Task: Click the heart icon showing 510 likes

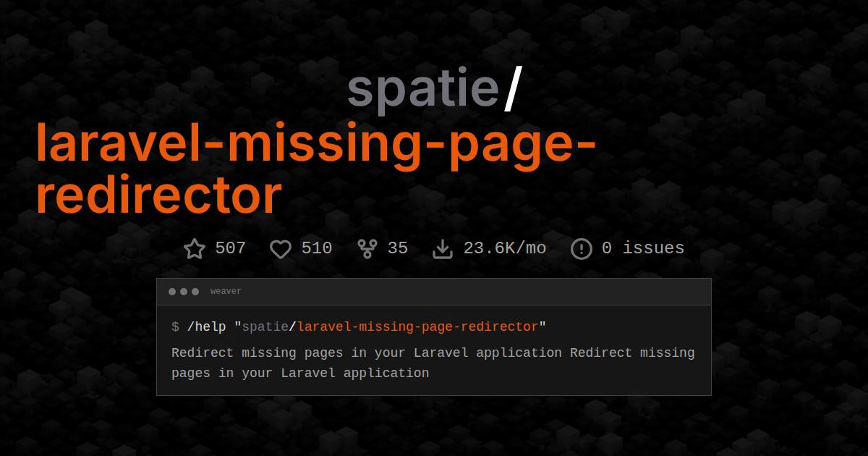Action: [x=281, y=249]
